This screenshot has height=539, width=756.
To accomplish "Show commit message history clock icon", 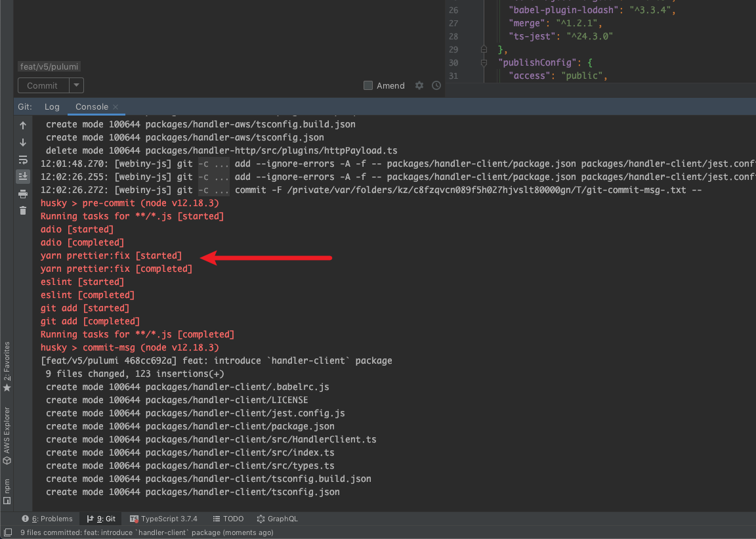I will click(436, 85).
